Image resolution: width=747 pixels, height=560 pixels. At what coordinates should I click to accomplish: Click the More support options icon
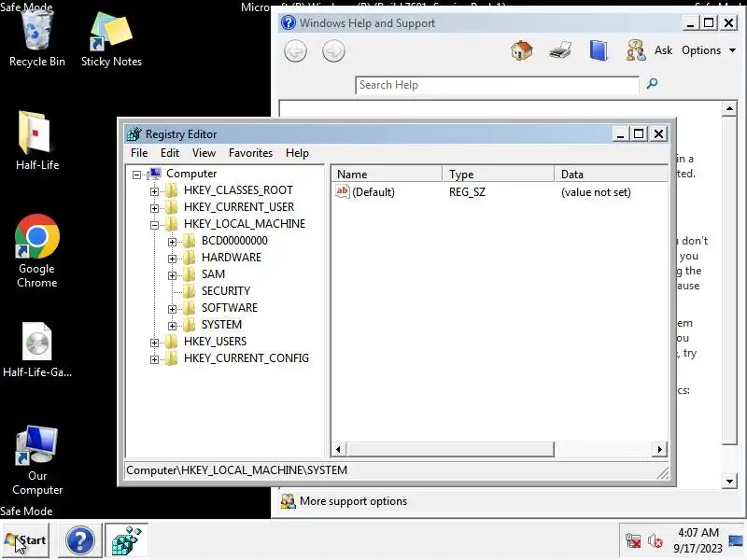(288, 501)
